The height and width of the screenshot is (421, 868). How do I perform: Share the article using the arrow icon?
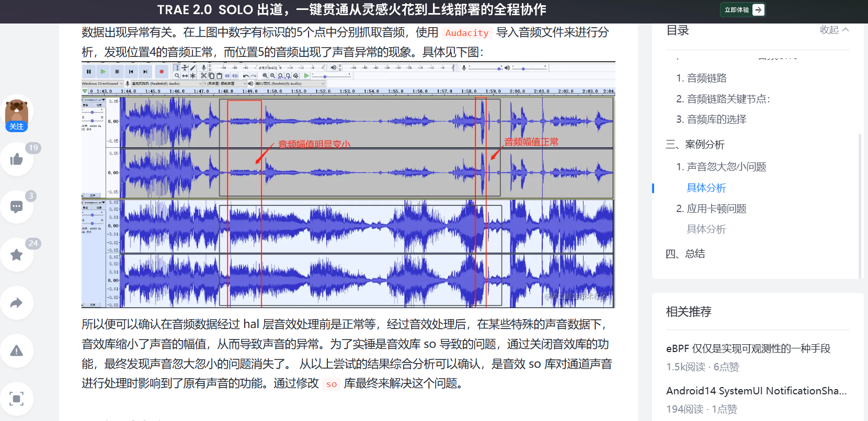coord(17,303)
